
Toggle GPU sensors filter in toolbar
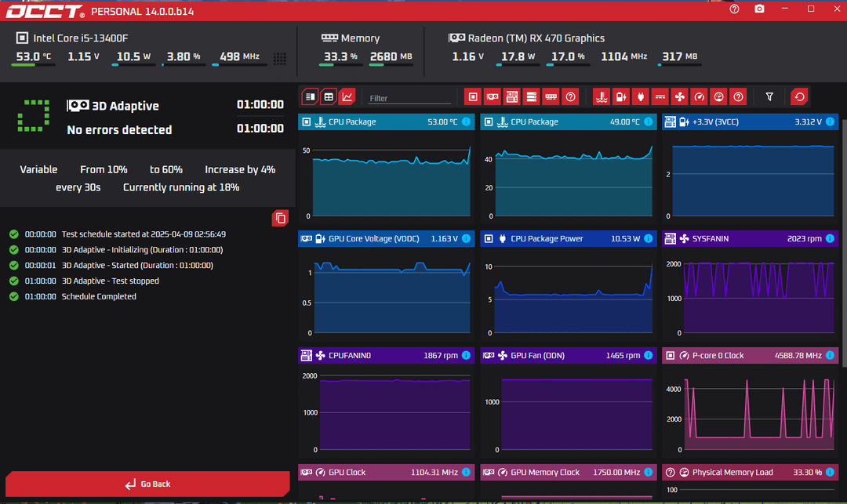click(x=492, y=97)
